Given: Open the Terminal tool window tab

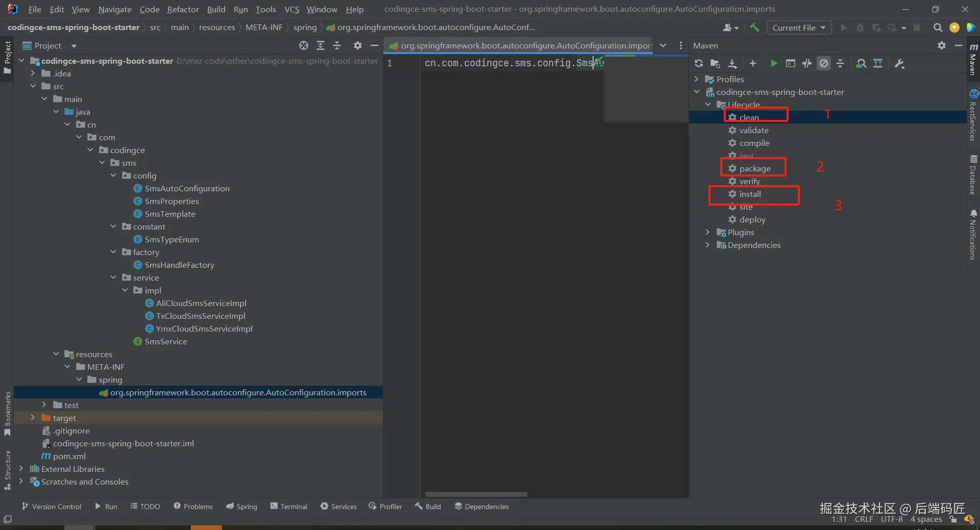Looking at the screenshot, I should tap(289, 506).
